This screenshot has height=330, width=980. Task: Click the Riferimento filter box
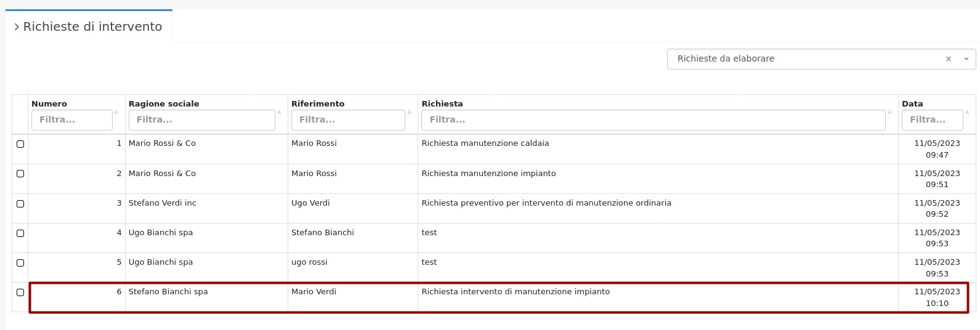tap(348, 120)
